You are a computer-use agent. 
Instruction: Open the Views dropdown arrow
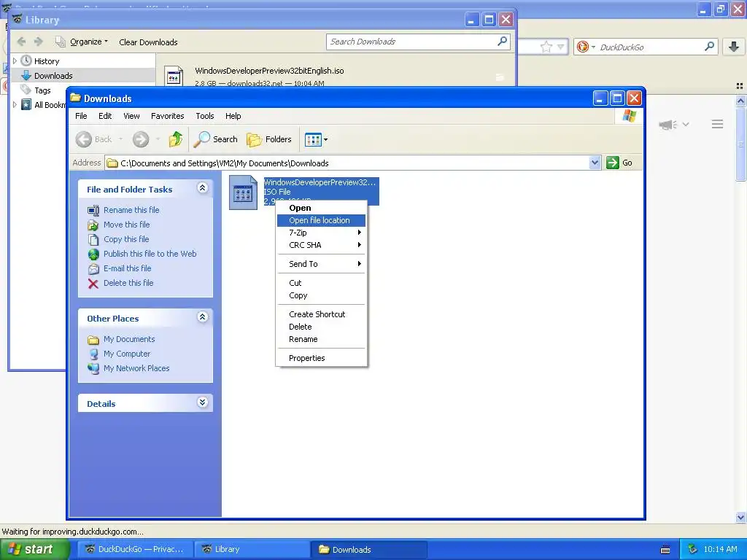tap(326, 140)
